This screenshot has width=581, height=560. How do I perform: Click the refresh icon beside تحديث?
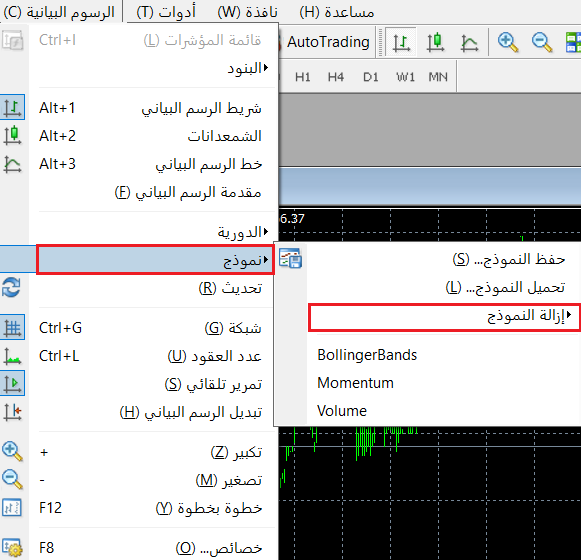point(11,288)
